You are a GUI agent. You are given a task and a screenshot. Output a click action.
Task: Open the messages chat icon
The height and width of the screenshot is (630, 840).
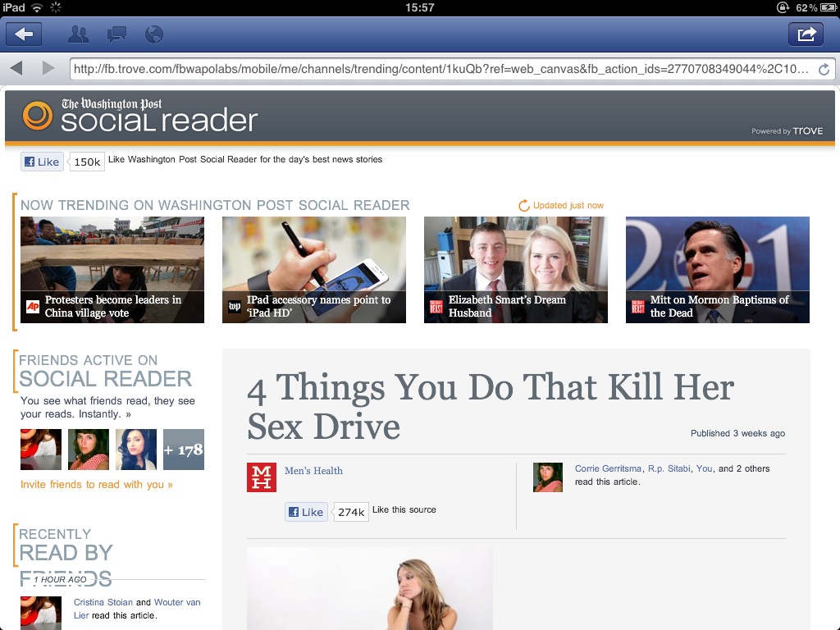click(x=116, y=34)
